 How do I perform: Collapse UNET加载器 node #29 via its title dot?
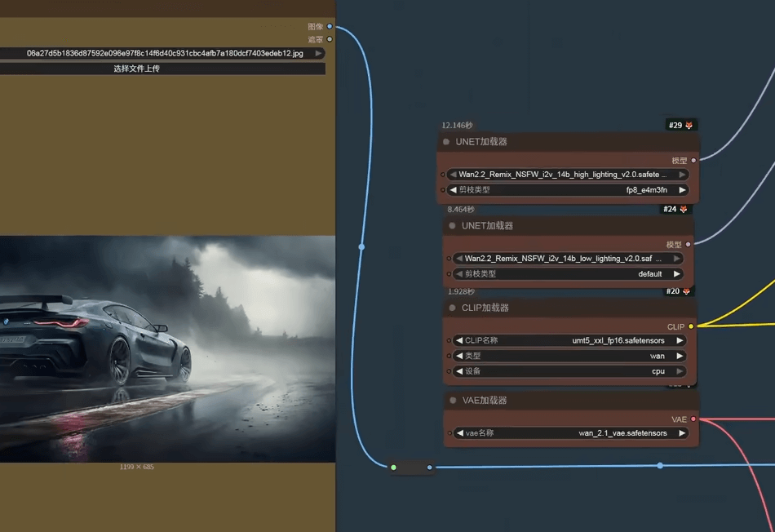tap(446, 142)
